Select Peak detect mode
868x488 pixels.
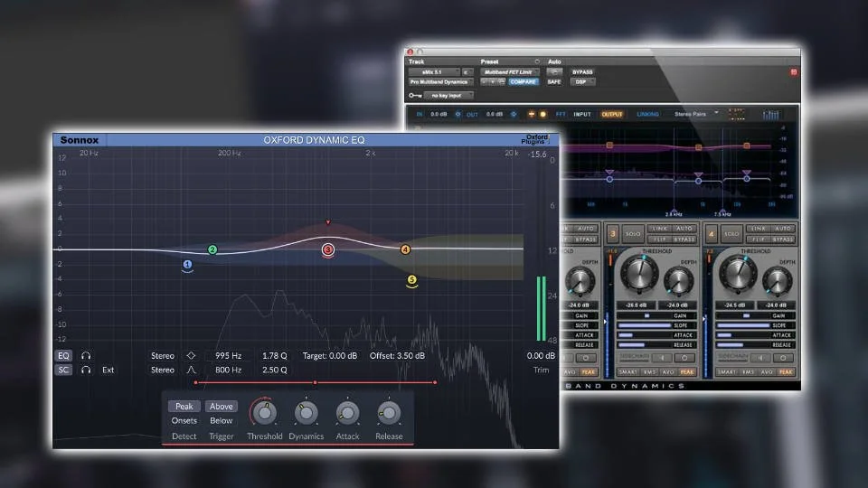click(184, 406)
